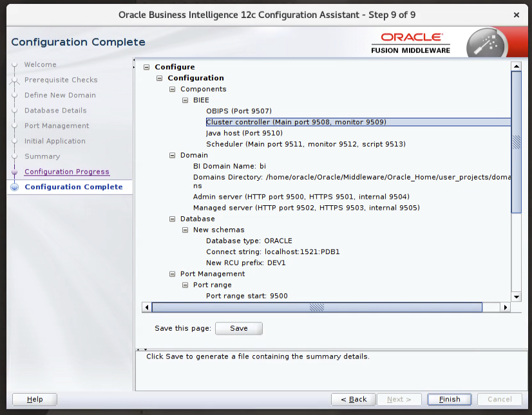This screenshot has height=415, width=532.
Task: Go Back to previous step
Action: (354, 400)
